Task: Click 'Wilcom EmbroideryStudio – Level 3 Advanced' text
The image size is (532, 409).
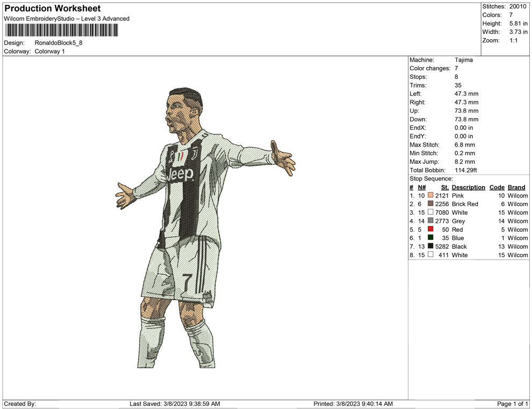Action: click(x=67, y=19)
